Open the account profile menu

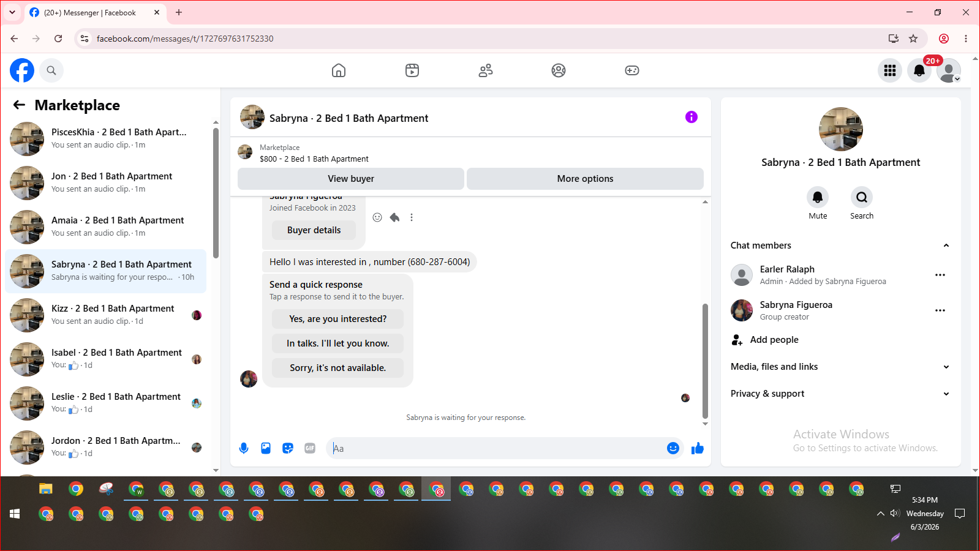(949, 70)
